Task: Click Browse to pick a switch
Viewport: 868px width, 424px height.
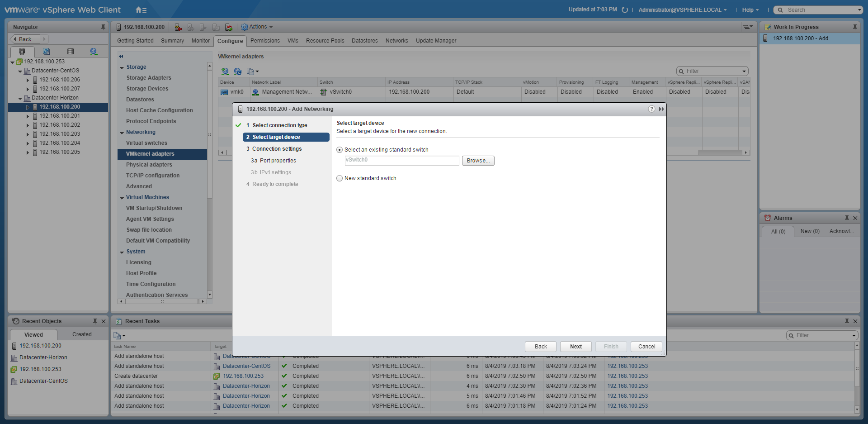Action: click(x=478, y=161)
